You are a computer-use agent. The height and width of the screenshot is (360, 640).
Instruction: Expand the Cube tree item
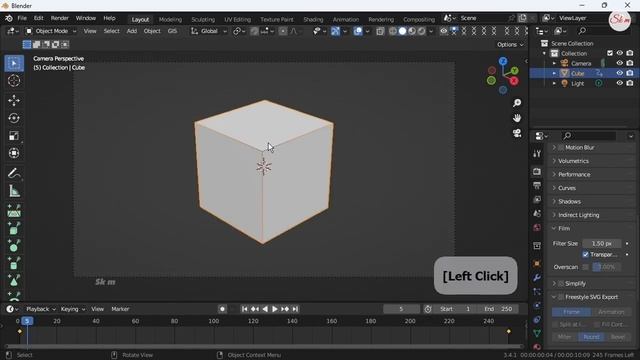point(554,73)
